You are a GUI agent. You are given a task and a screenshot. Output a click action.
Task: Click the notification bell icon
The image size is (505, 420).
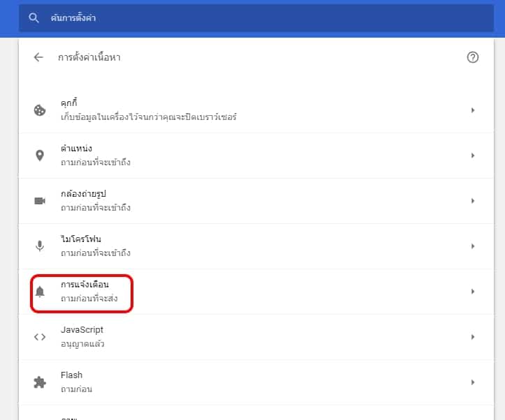pyautogui.click(x=40, y=292)
